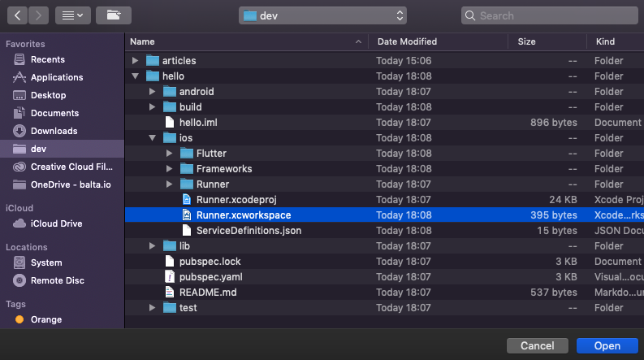Sort by the Date Modified column
Image resolution: width=644 pixels, height=360 pixels.
[x=438, y=41]
